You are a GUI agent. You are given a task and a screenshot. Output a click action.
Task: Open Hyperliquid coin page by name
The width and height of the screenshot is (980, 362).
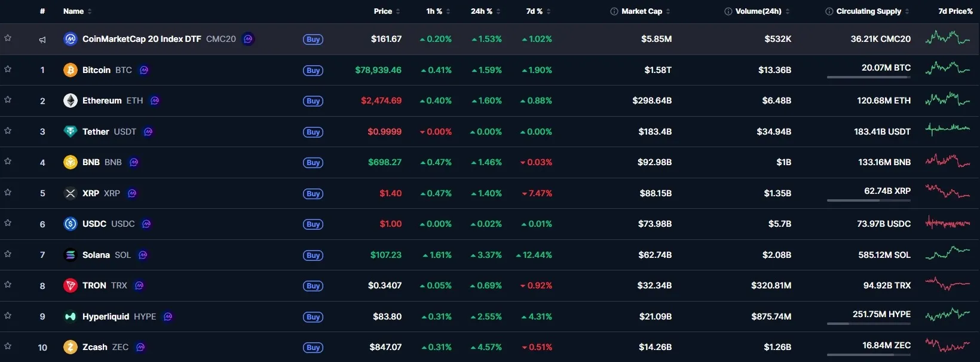(x=106, y=317)
